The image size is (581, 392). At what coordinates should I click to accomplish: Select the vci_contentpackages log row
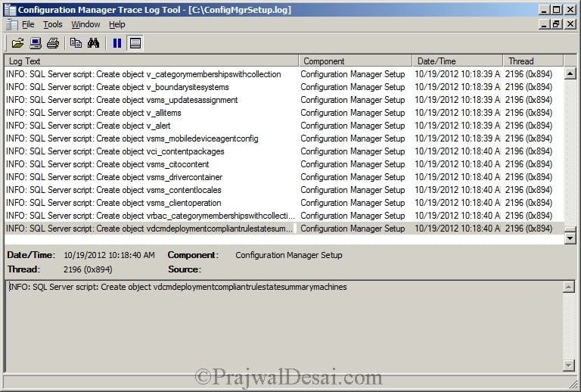[x=284, y=151]
